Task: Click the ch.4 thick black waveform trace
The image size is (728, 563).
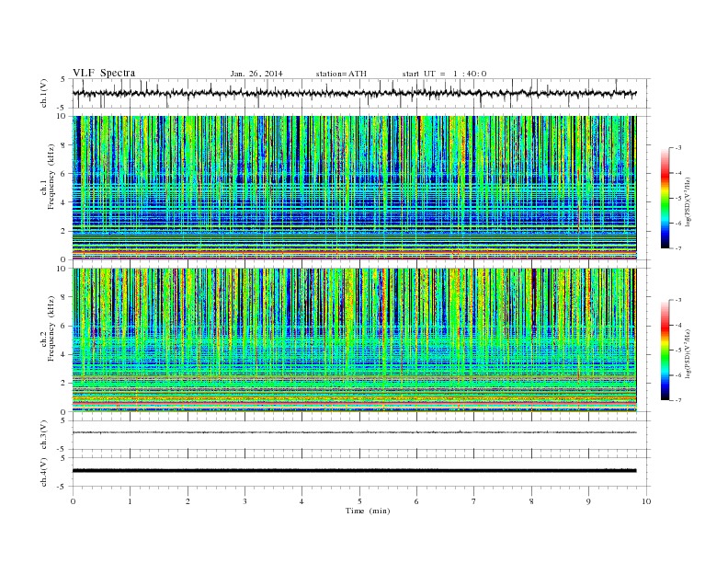Action: click(x=354, y=471)
